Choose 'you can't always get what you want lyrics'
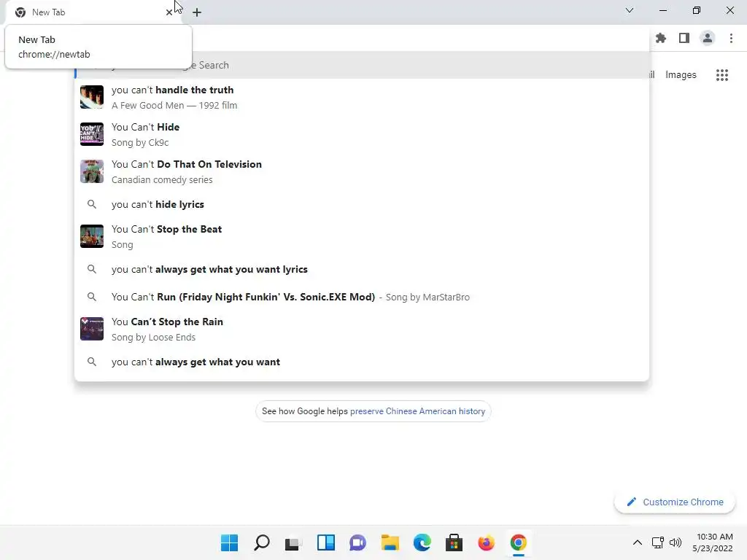Screen dimensions: 747x560 [x=362, y=269]
